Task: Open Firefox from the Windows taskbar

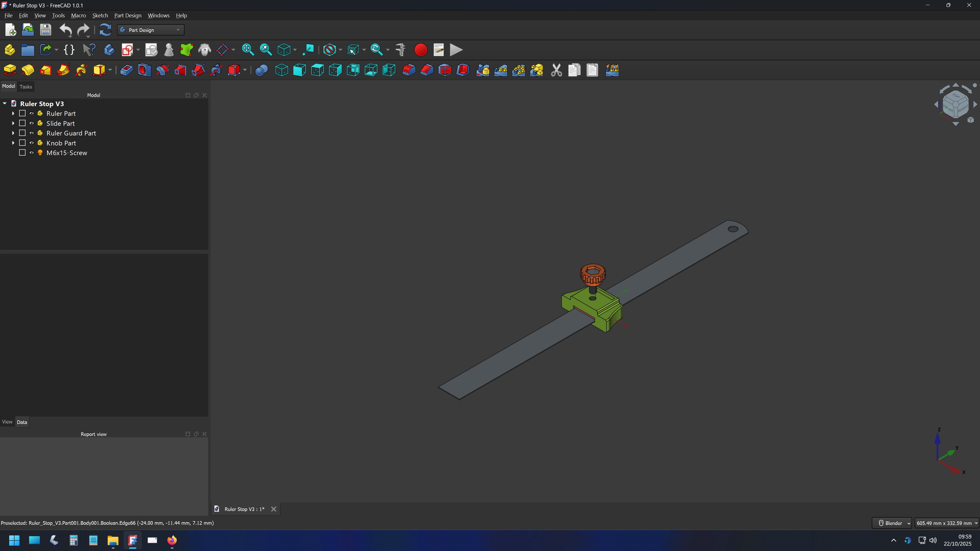Action: point(172,540)
